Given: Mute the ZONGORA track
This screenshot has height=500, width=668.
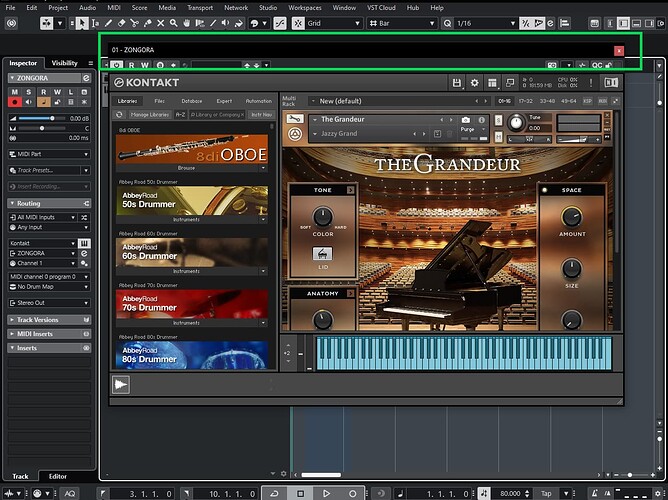Looking at the screenshot, I should pos(14,92).
